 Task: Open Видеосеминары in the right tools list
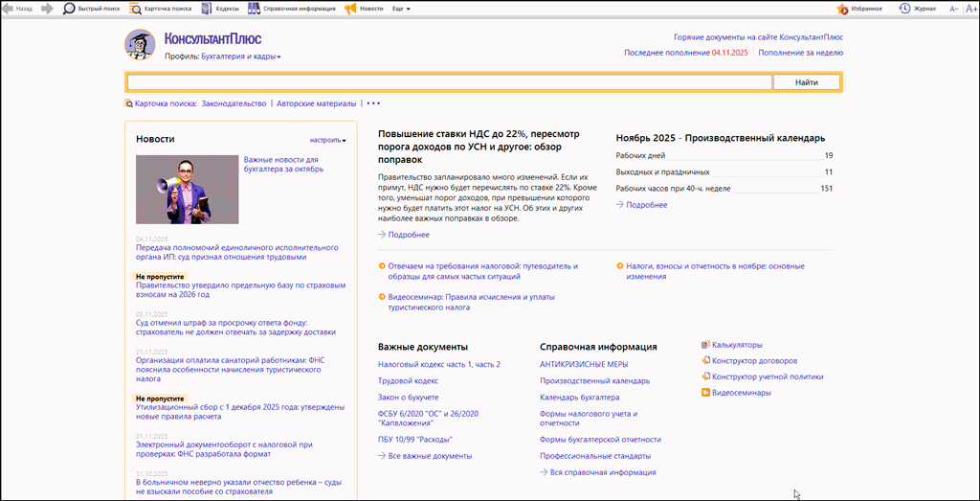click(741, 392)
